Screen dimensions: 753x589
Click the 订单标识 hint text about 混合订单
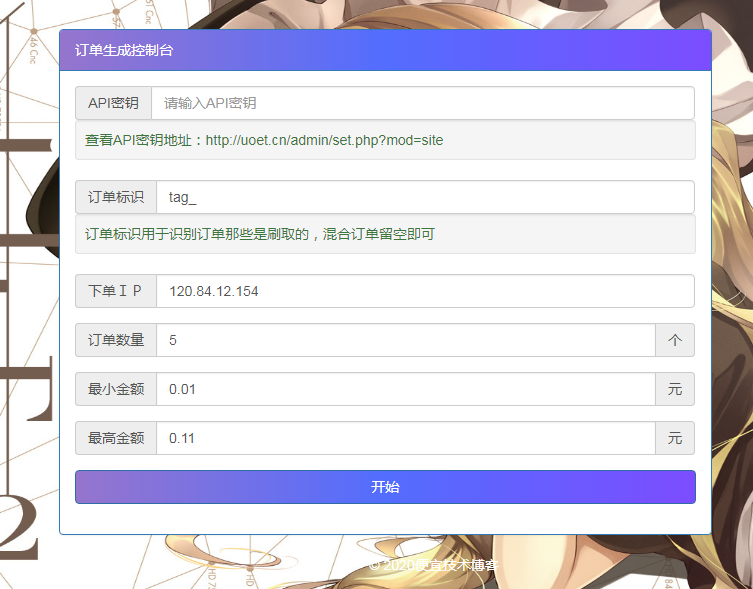coord(260,234)
